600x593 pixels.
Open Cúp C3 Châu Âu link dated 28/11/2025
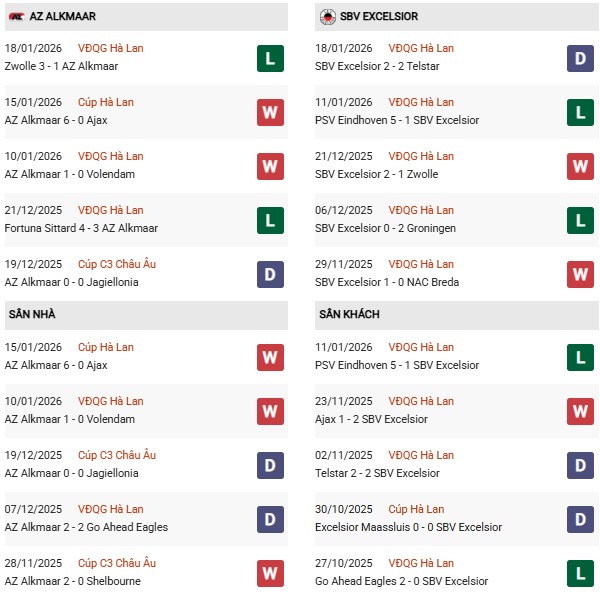[119, 563]
